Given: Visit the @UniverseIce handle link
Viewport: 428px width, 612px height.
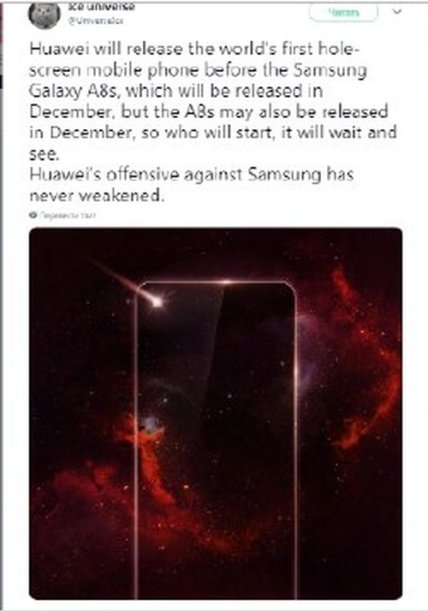Looking at the screenshot, I should tap(96, 21).
